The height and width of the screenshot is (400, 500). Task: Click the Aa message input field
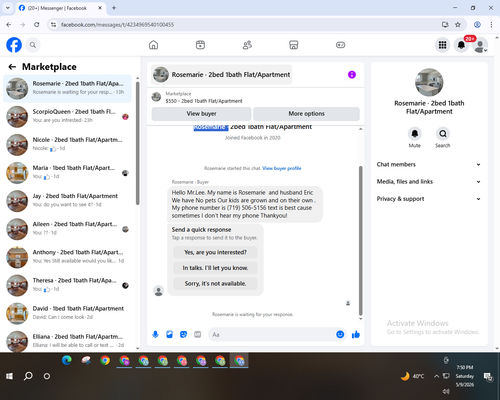(x=272, y=334)
